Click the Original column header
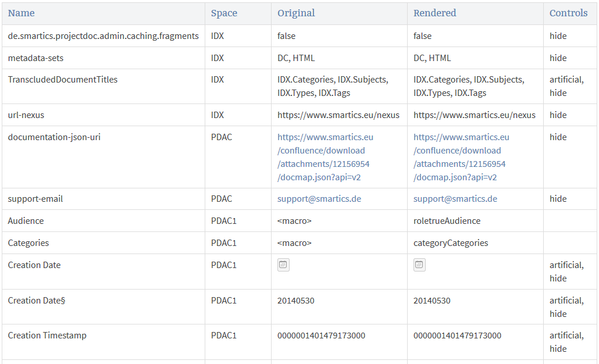This screenshot has width=599, height=364. (296, 13)
